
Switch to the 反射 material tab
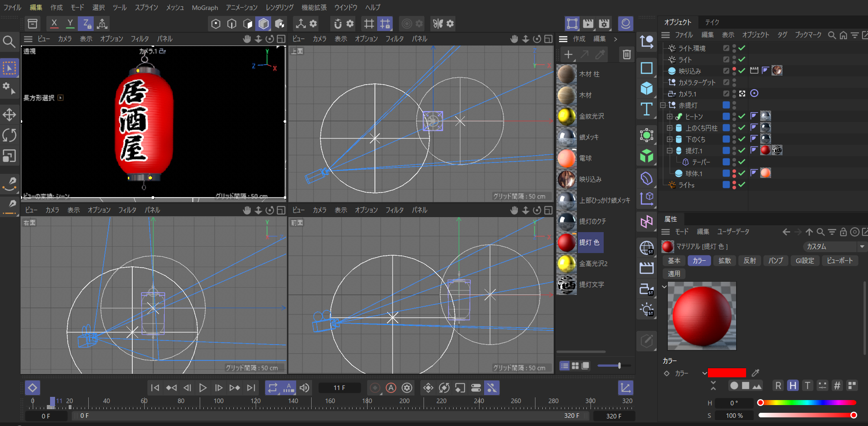[749, 261]
